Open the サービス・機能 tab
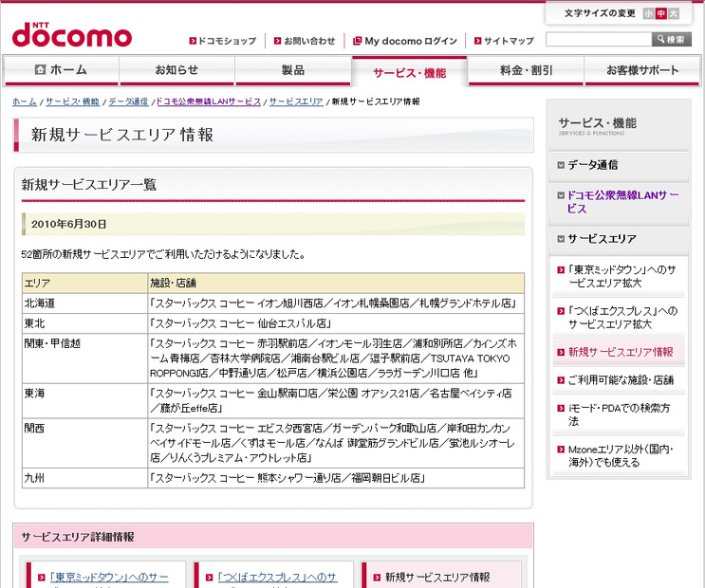This screenshot has width=705, height=588. click(x=409, y=72)
